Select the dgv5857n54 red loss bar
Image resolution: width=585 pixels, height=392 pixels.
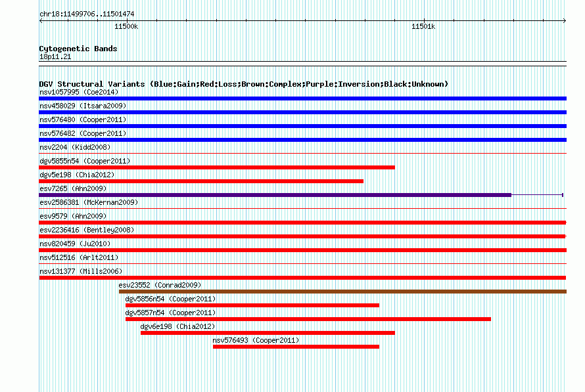308,319
